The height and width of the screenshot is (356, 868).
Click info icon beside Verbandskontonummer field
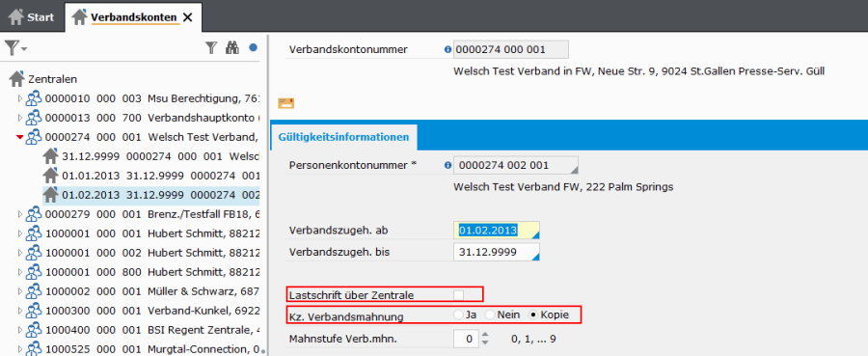coord(448,49)
